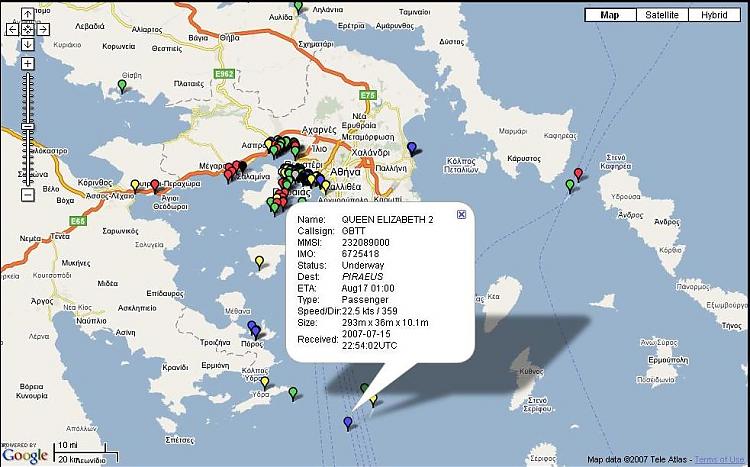Select the blue Queen Elizabeth 2 ship marker
The width and height of the screenshot is (750, 467).
(x=347, y=423)
